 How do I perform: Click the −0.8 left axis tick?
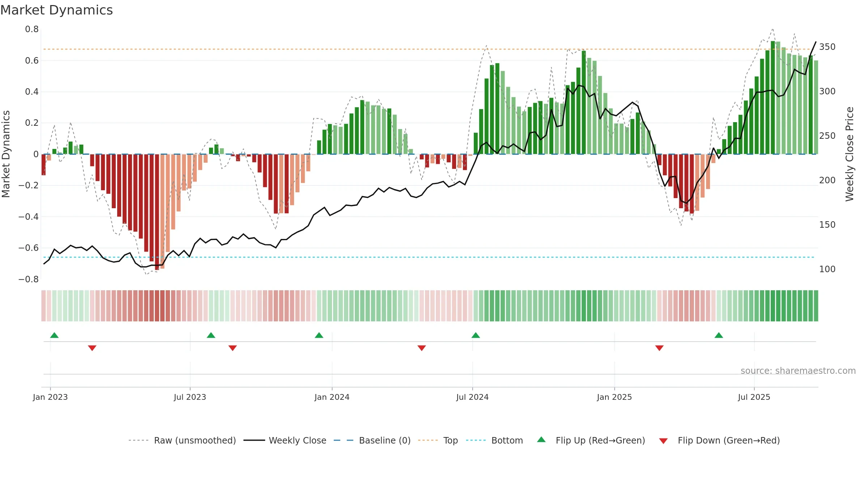tap(29, 279)
